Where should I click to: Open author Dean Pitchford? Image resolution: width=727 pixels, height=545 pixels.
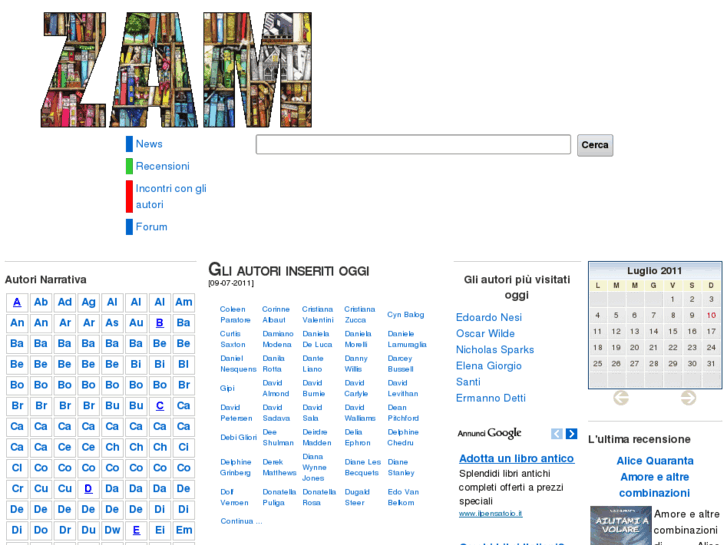tap(403, 413)
